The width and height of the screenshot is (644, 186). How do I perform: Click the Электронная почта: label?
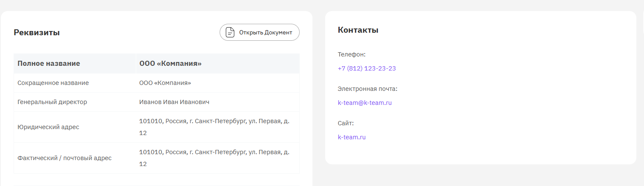click(367, 89)
